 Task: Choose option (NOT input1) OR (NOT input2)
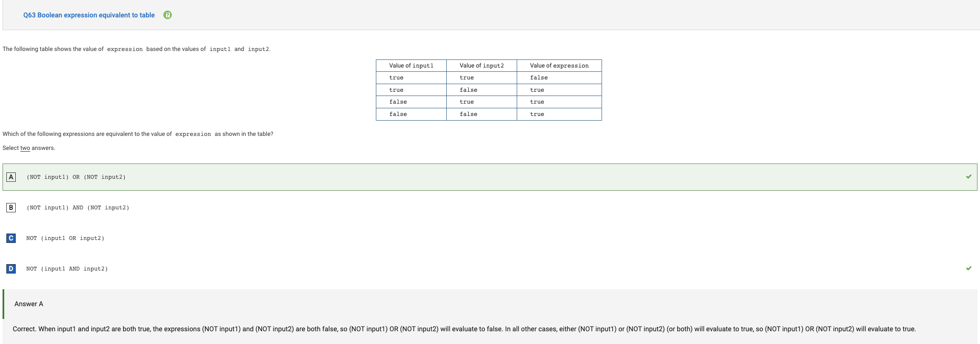click(x=76, y=177)
